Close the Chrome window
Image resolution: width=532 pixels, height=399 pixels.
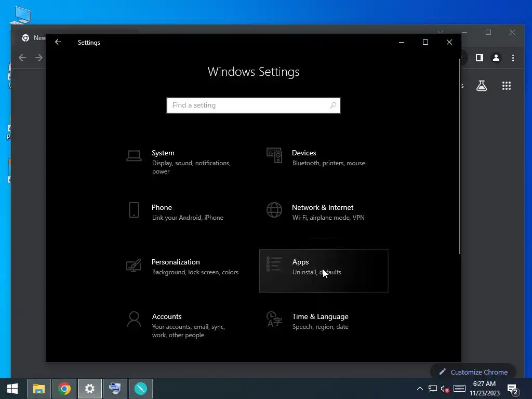512,32
